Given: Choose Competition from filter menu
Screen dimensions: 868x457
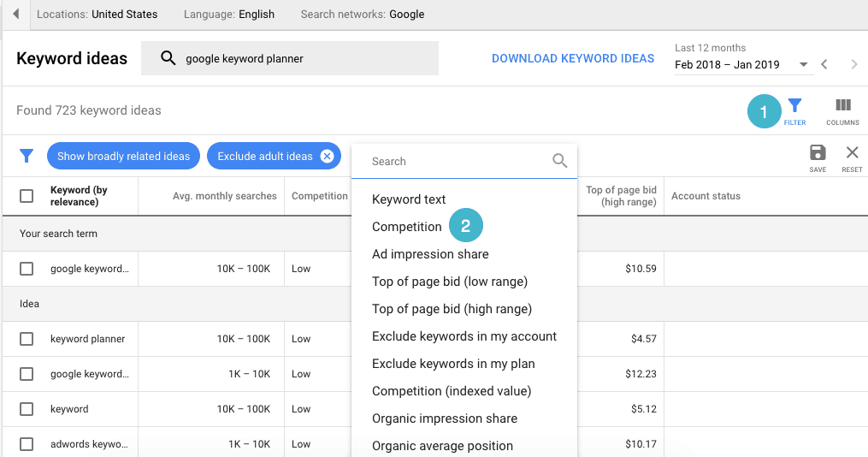Looking at the screenshot, I should click(x=407, y=227).
